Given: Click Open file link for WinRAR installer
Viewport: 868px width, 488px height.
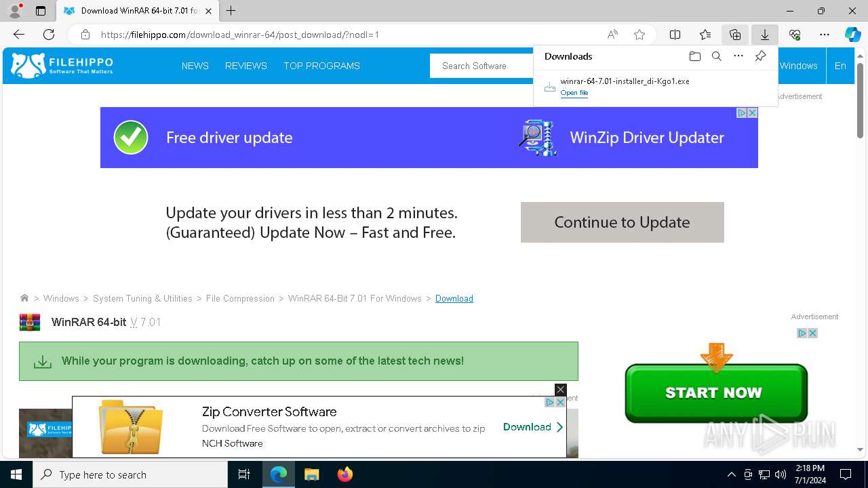Looking at the screenshot, I should pos(574,93).
